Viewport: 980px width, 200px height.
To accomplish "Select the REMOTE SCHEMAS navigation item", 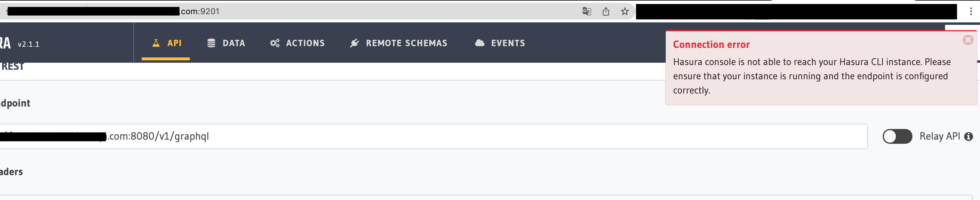I will 406,43.
